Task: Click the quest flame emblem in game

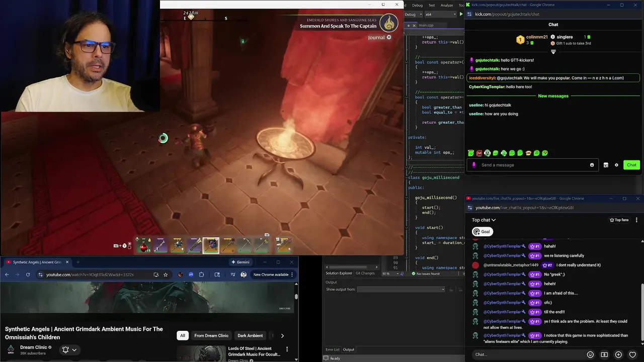Action: click(389, 23)
